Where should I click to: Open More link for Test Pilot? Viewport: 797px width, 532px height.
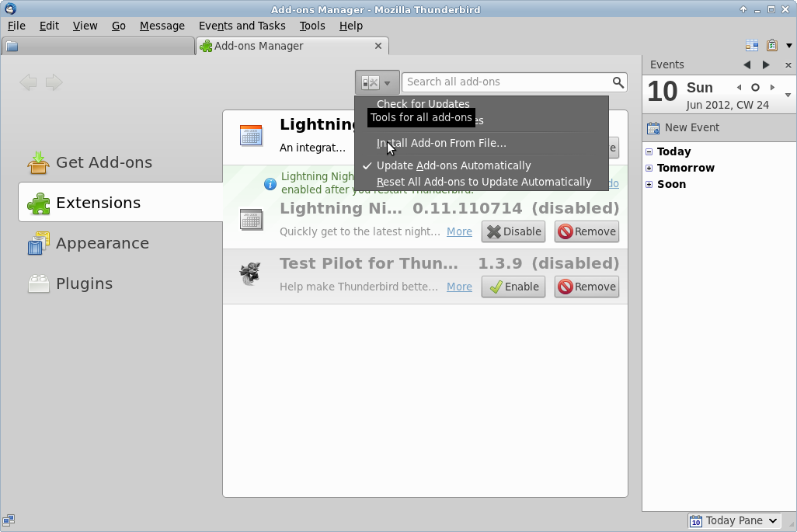coord(459,287)
